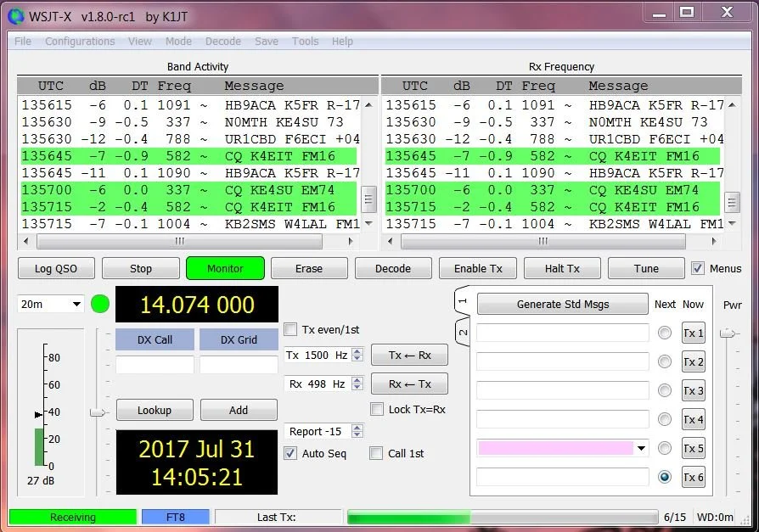Image resolution: width=759 pixels, height=532 pixels.
Task: Select the Next radio button for Tx 3
Action: (x=665, y=390)
